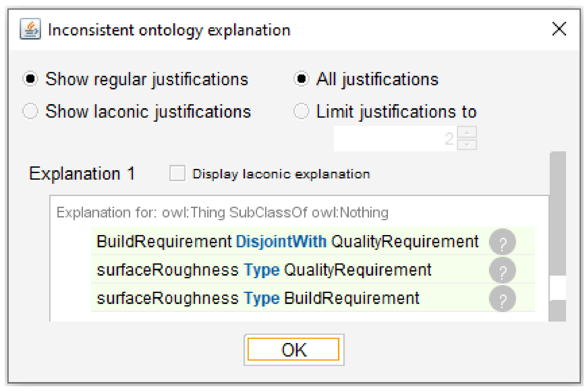Choose the All justifications radio button

(x=301, y=79)
